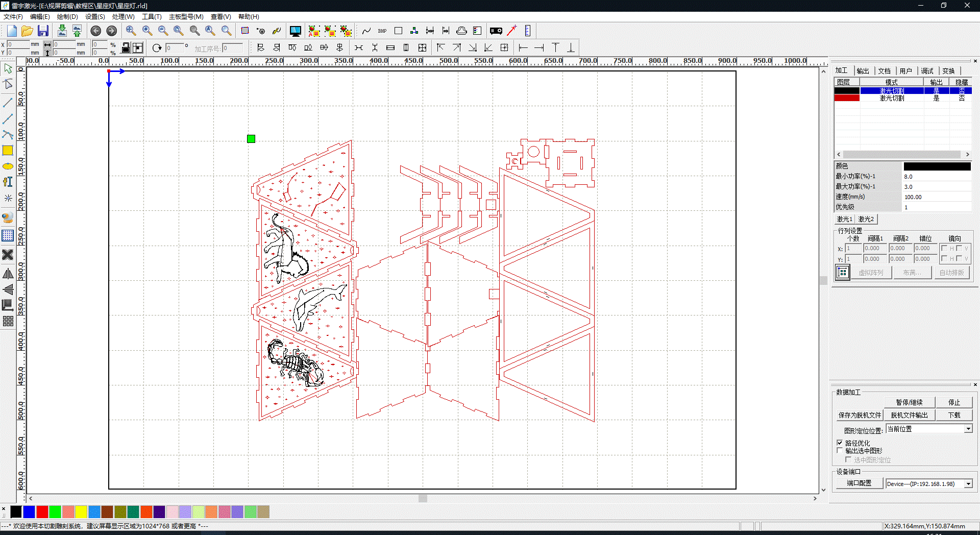980x535 pixels.
Task: Open the 图形定位位置 dropdown
Action: [x=968, y=429]
